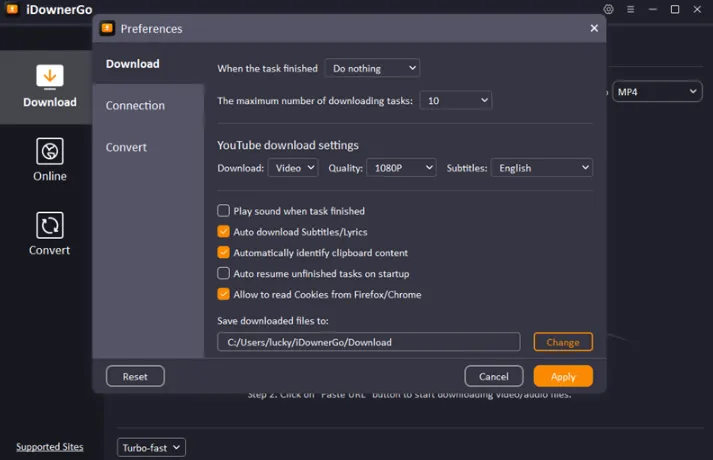The image size is (713, 460).
Task: Uncheck Allow to read Cookies from Firefox/Chrome
Action: coord(223,294)
